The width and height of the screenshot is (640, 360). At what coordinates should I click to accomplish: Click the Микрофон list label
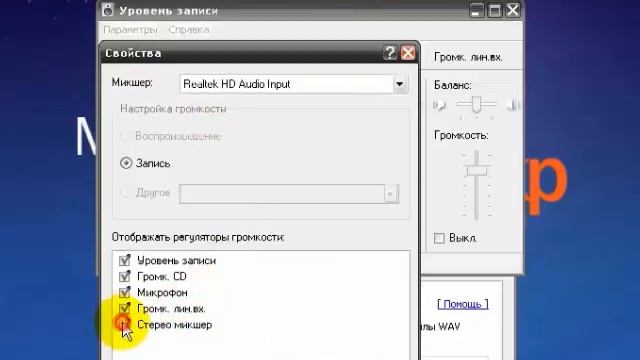[x=162, y=293]
